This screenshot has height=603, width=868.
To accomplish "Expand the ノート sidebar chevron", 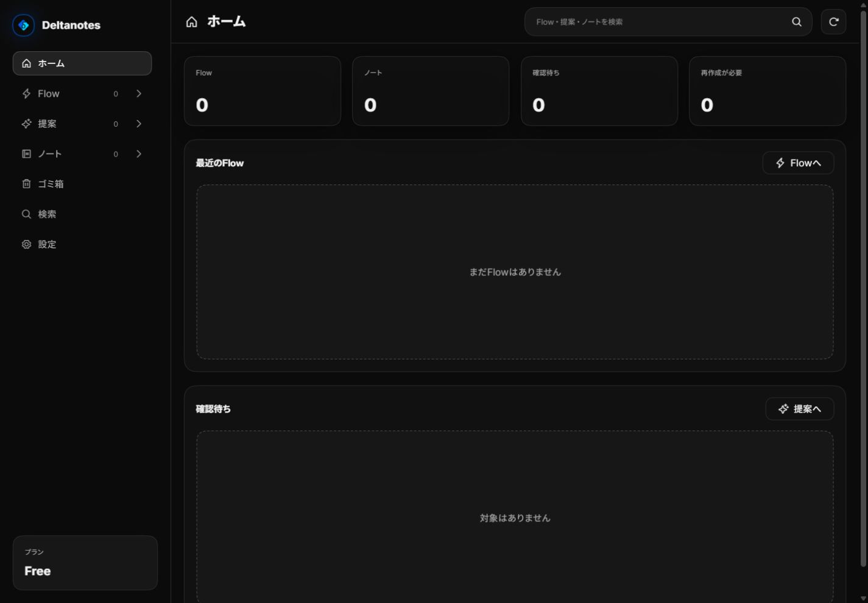I will pyautogui.click(x=139, y=154).
